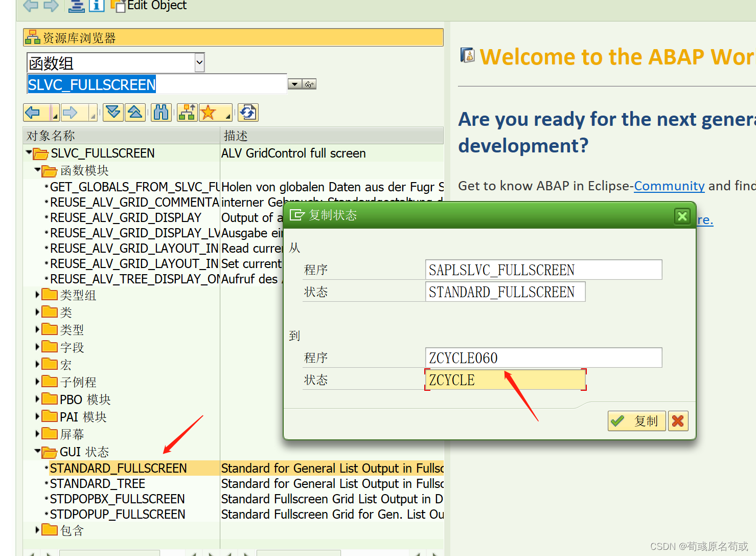Open the dropdown beside the SLVC_FULLSCREEN field
Viewport: 756px width, 556px height.
tap(294, 83)
